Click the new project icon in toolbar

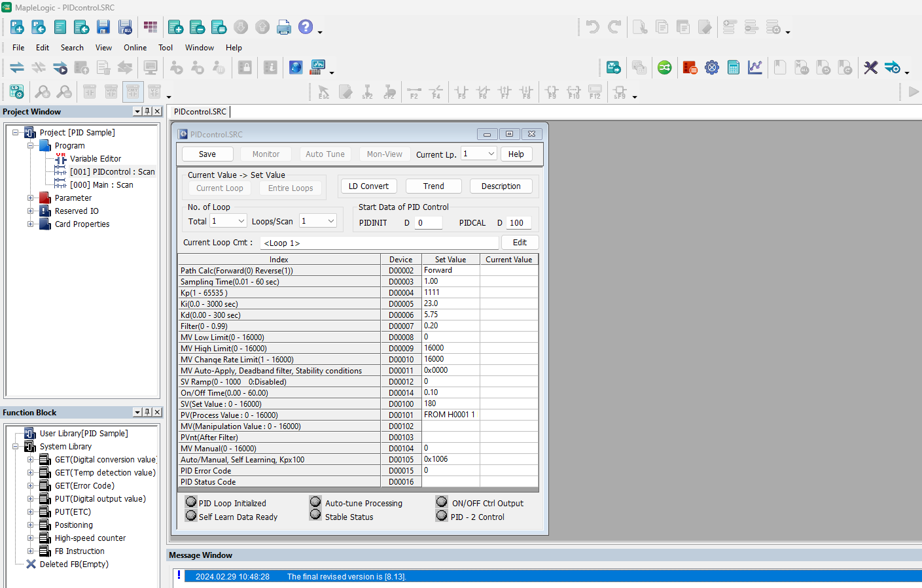pyautogui.click(x=17, y=27)
